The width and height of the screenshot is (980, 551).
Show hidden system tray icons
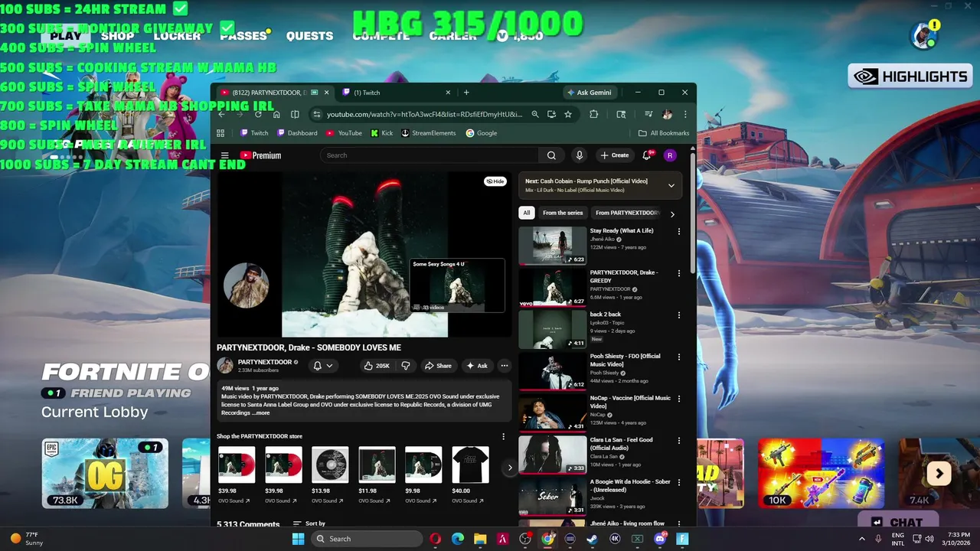[x=862, y=539]
